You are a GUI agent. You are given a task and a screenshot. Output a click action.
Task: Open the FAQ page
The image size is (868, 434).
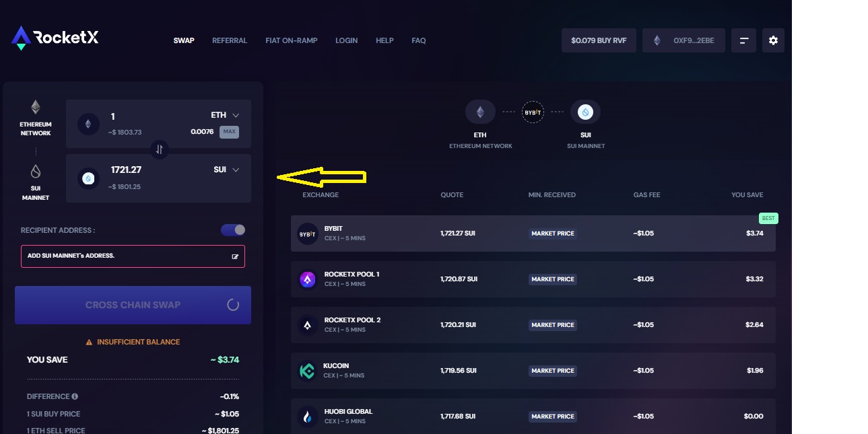(419, 40)
